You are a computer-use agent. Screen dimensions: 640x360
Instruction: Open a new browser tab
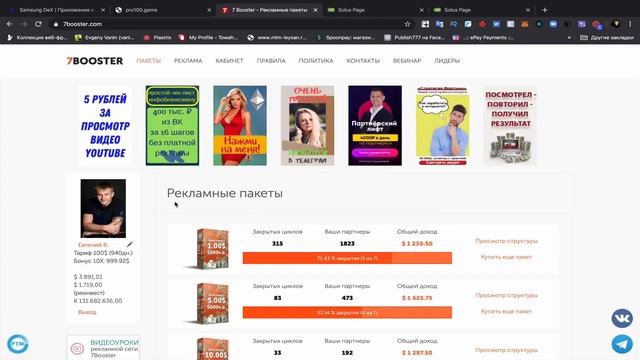544,10
